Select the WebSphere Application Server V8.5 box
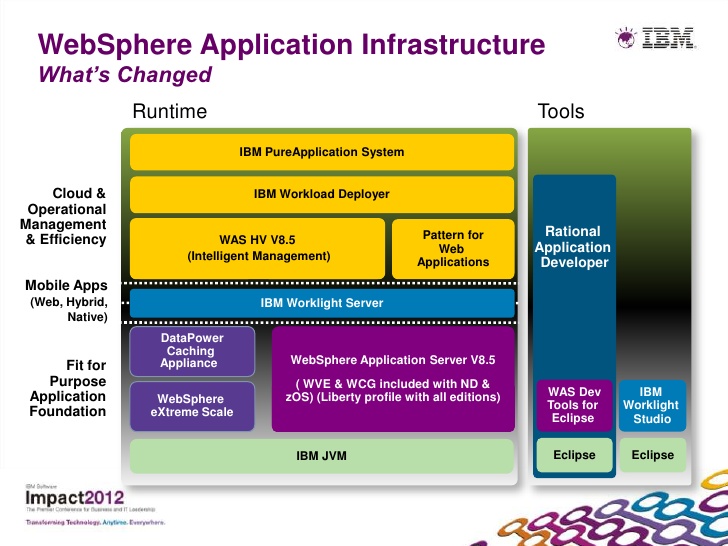The width and height of the screenshot is (728, 546). (x=393, y=379)
